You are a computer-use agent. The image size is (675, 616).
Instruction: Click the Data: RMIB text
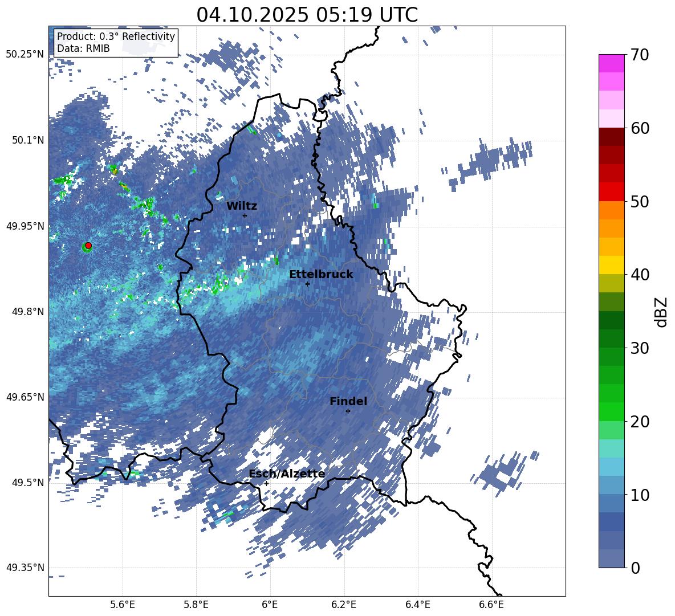pos(83,48)
